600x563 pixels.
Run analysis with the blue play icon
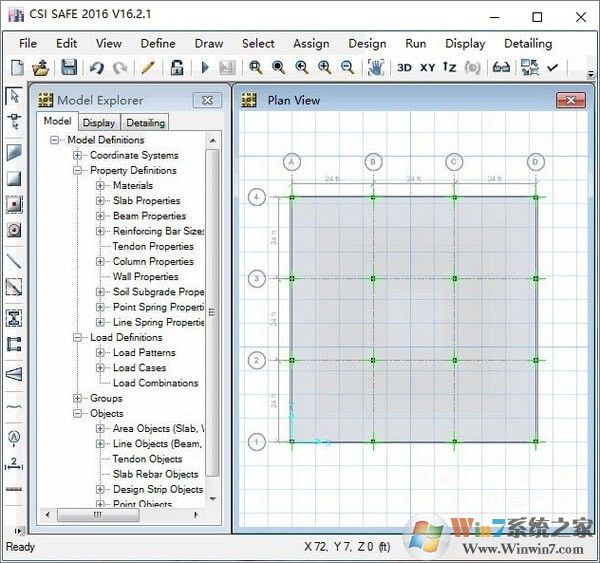(205, 68)
